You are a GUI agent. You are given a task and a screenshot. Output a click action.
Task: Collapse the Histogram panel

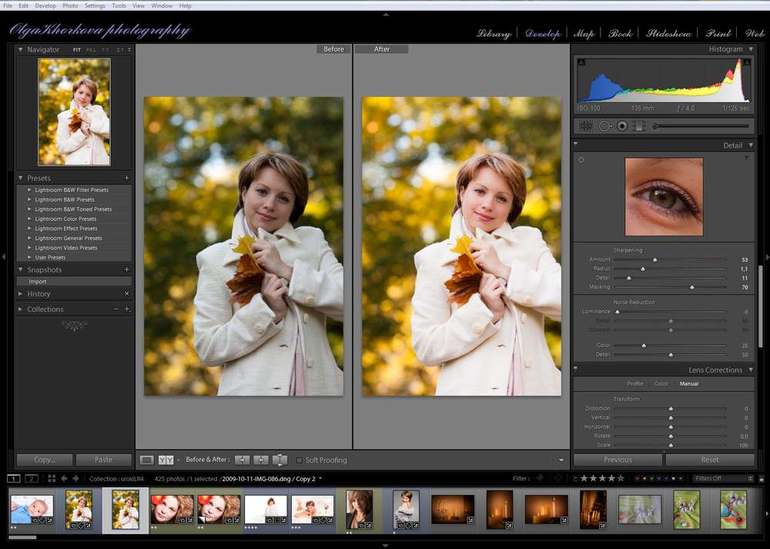[x=750, y=49]
